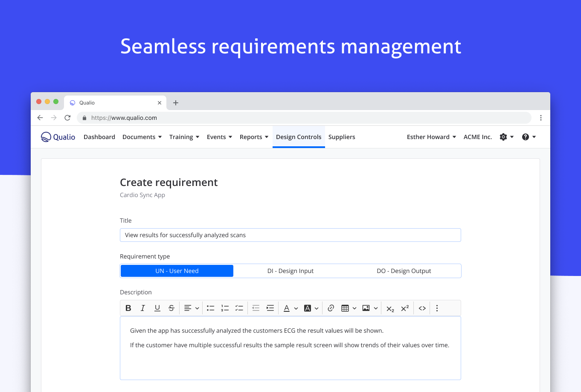The width and height of the screenshot is (581, 392).
Task: Insert a hyperlink in the description
Action: 331,308
